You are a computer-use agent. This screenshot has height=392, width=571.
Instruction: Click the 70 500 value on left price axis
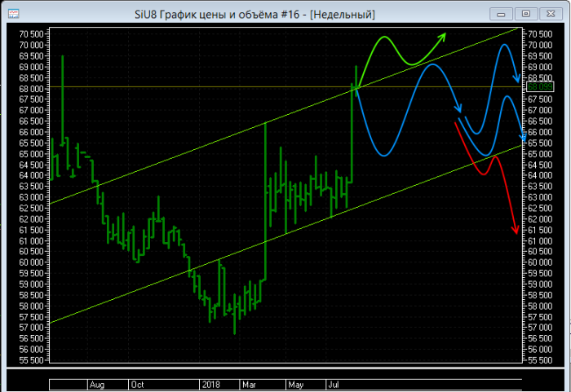coord(31,34)
